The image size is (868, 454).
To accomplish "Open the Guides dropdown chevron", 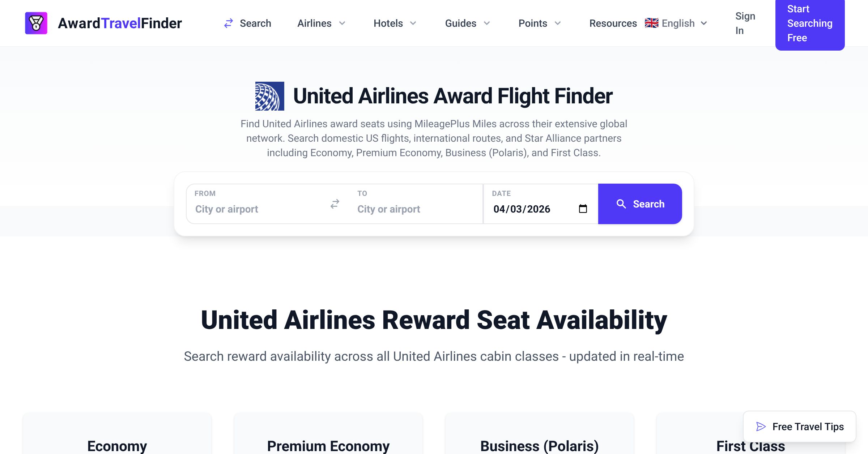I will [x=487, y=23].
